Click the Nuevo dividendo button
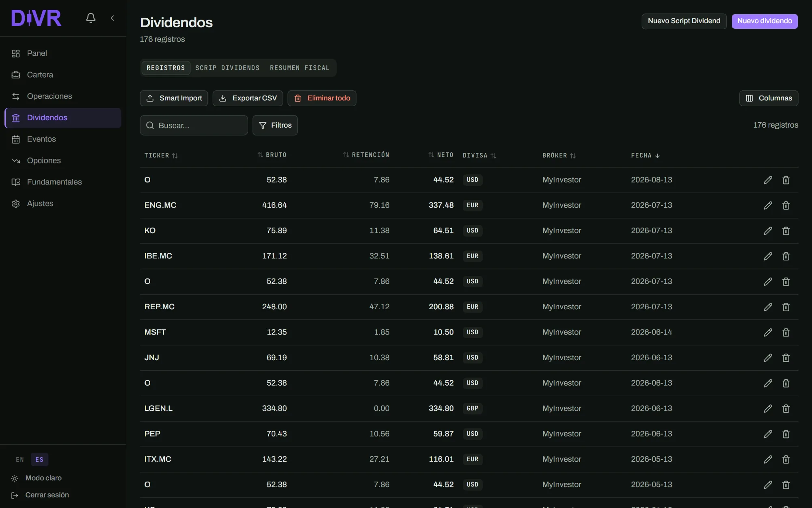Image resolution: width=812 pixels, height=508 pixels. [x=764, y=21]
